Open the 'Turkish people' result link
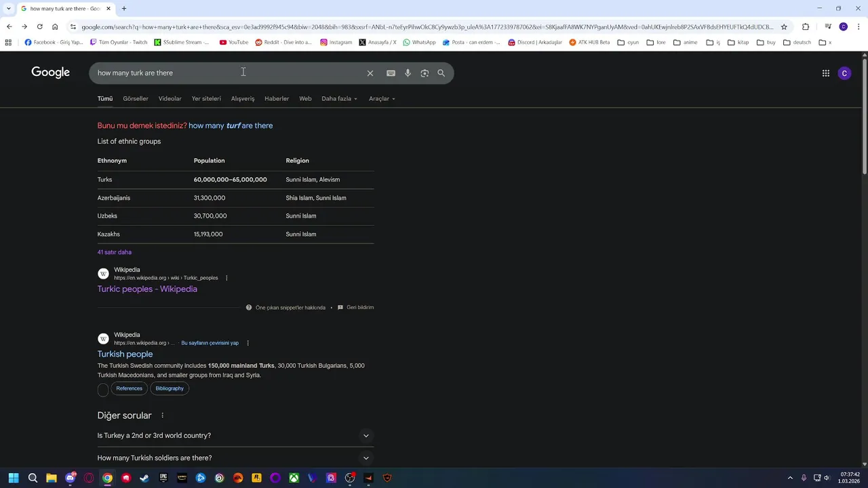868x488 pixels. [x=125, y=354]
